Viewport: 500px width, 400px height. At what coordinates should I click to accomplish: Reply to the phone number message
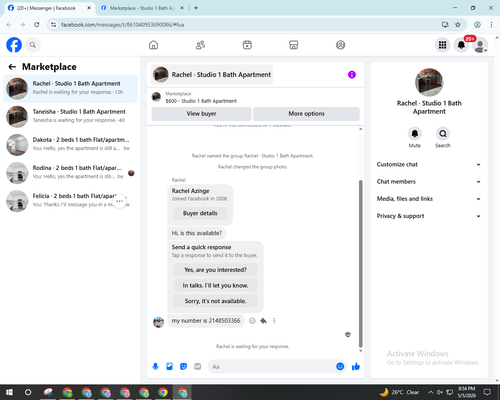(263, 321)
